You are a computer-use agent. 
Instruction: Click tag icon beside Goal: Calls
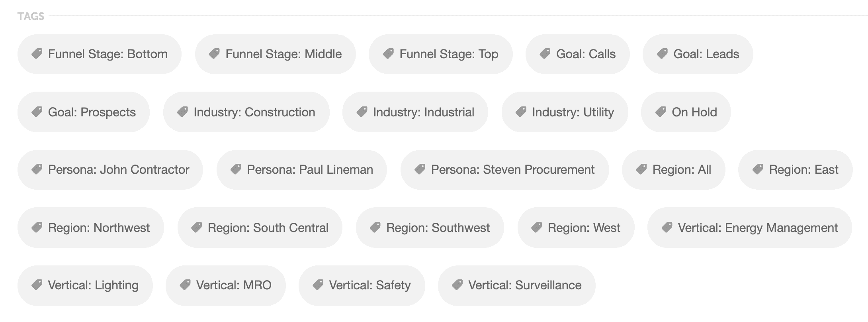coord(545,54)
